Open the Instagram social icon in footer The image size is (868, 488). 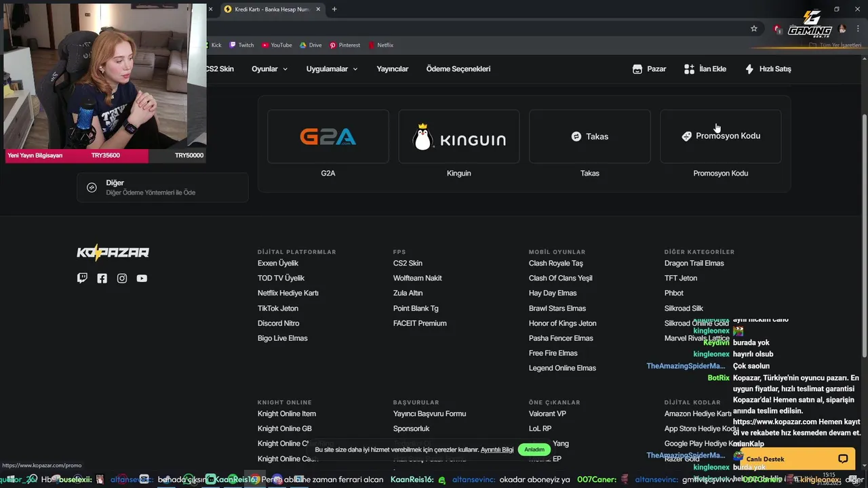[122, 278]
